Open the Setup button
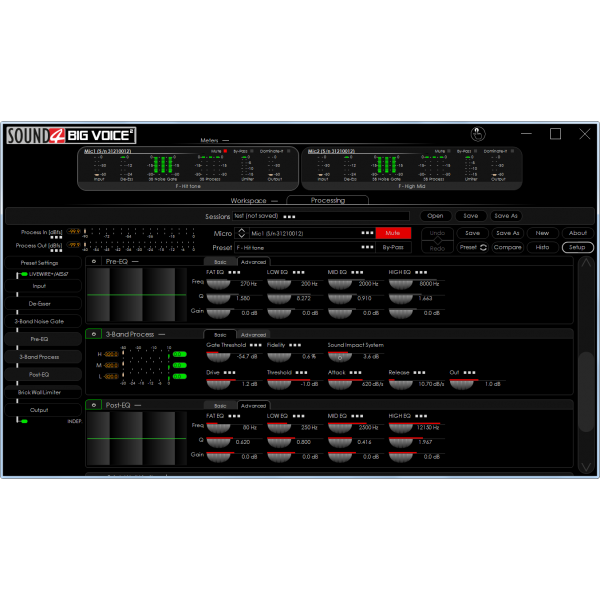The height and width of the screenshot is (600, 600). (x=577, y=247)
